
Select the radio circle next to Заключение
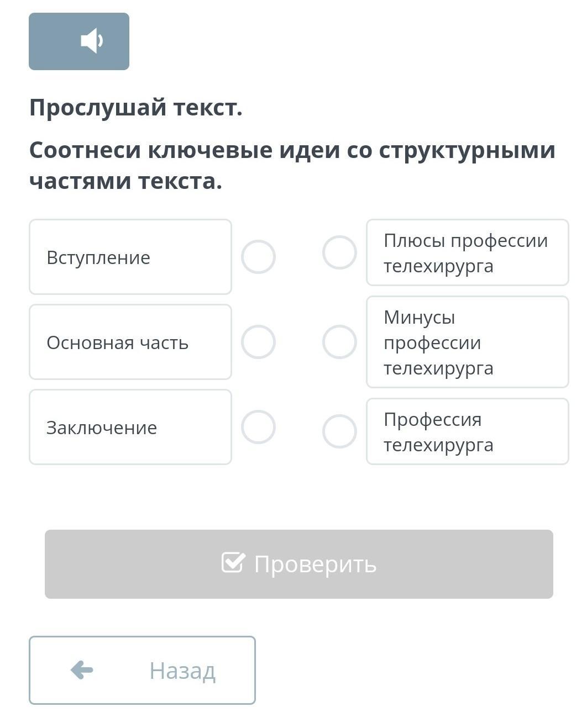[x=258, y=427]
